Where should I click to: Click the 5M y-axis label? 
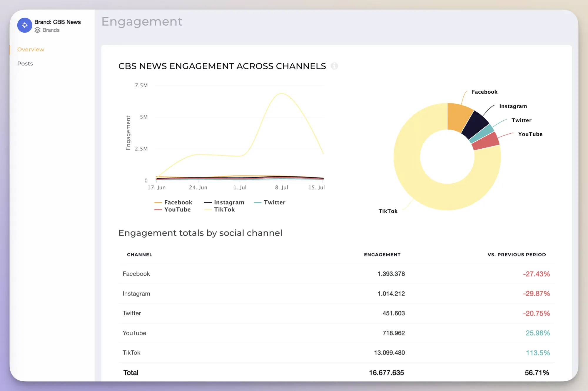(144, 117)
